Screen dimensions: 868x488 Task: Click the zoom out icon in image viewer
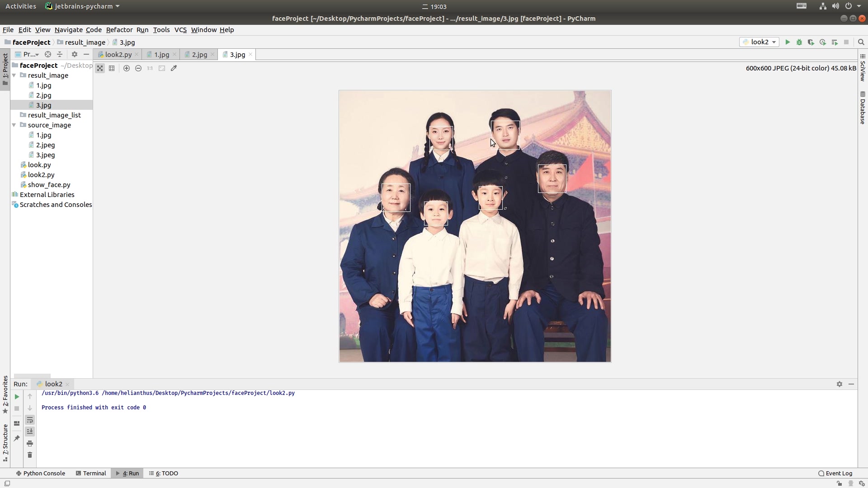click(x=138, y=68)
